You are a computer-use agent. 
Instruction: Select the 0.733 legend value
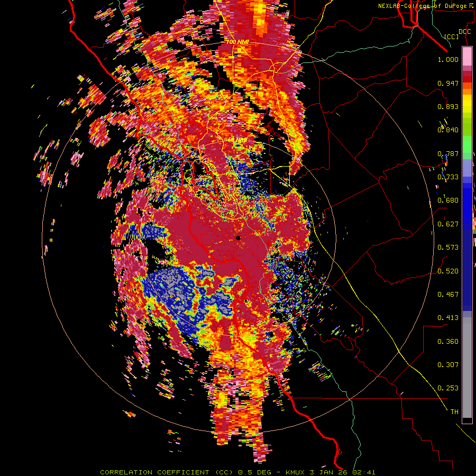point(448,177)
